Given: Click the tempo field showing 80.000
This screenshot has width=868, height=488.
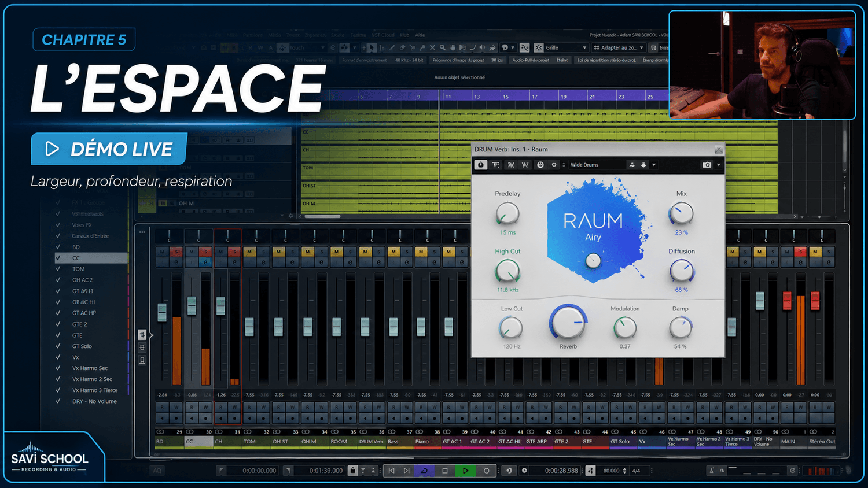Looking at the screenshot, I should (611, 471).
